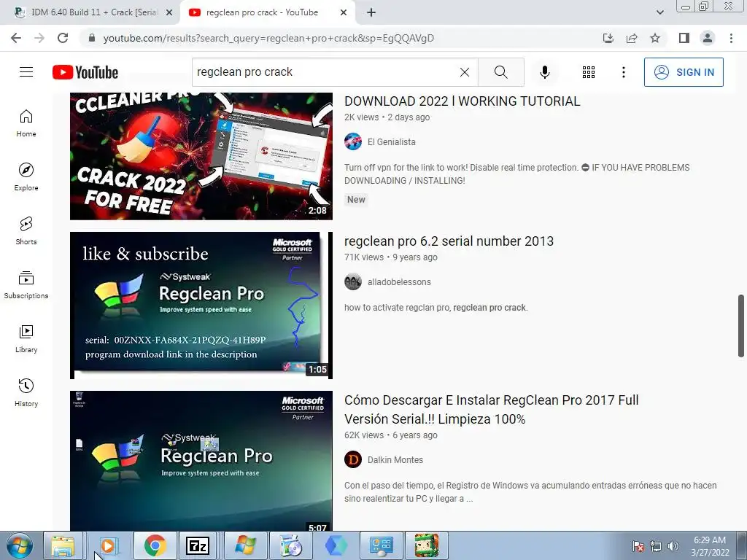Open the YouTube apps grid icon

point(589,72)
